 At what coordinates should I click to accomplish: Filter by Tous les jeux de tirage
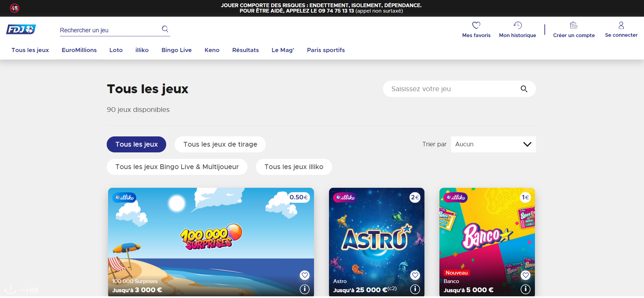(x=220, y=144)
